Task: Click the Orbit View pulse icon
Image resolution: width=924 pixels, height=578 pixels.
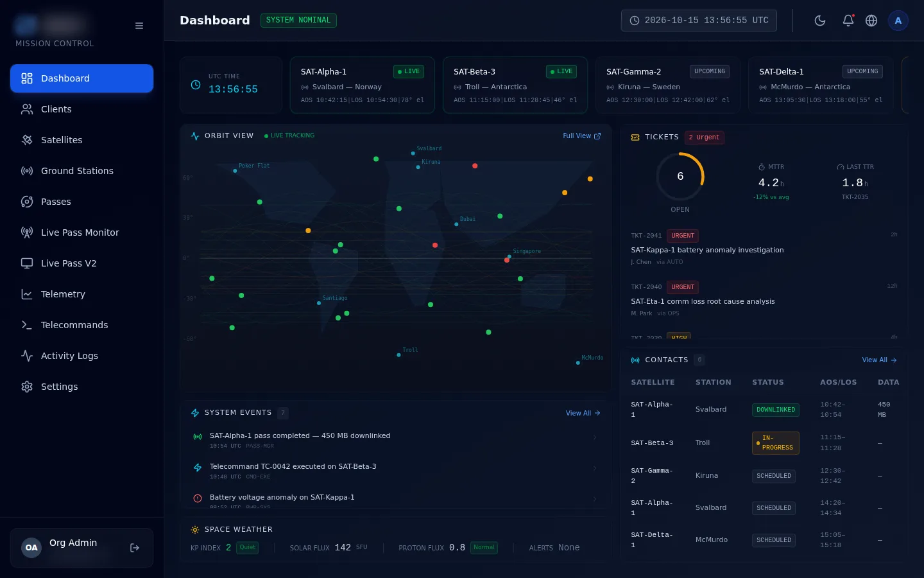Action: click(195, 136)
